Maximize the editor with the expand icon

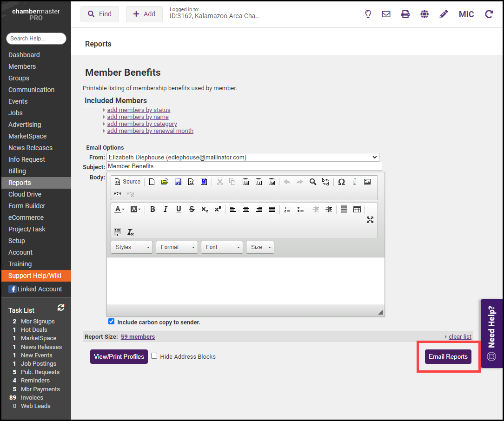tap(370, 220)
